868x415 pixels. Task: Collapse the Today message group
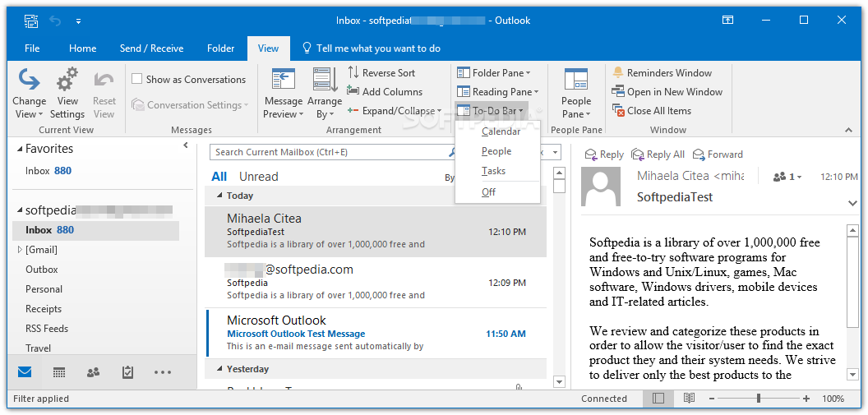(x=219, y=196)
